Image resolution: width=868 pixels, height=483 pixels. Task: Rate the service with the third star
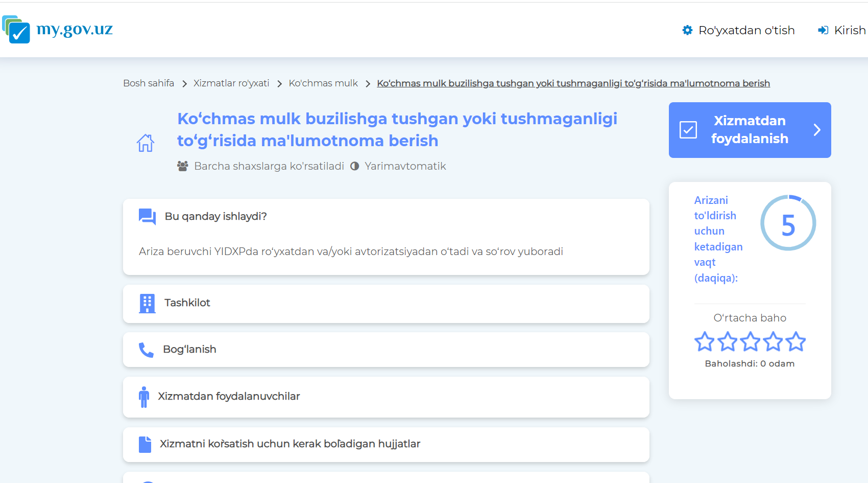click(x=750, y=341)
